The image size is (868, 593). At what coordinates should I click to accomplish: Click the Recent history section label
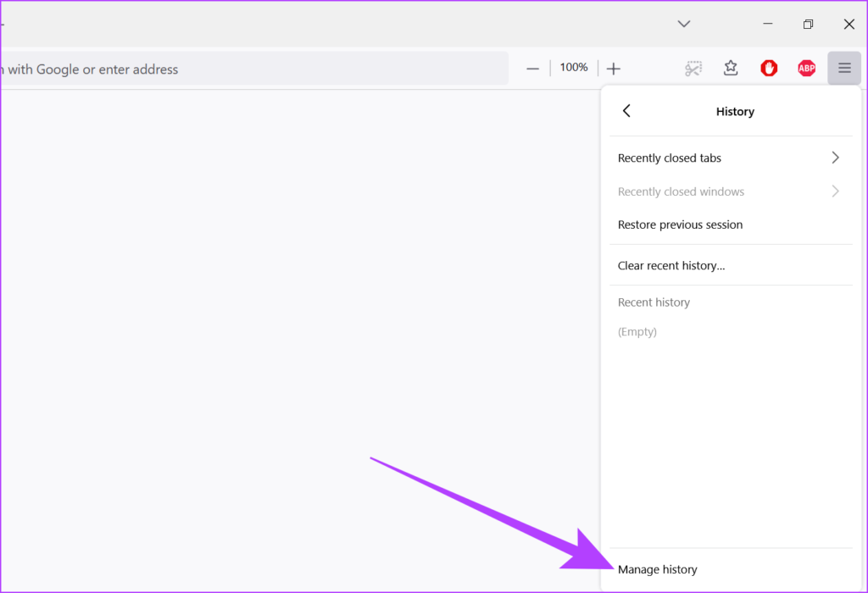coord(654,302)
